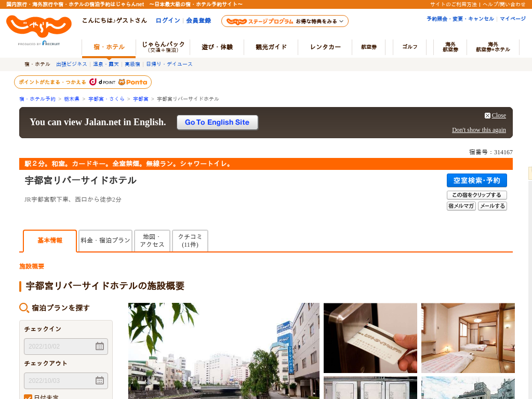Click the 宿・ホテル予約 breadcrumb
532x399 pixels.
click(37, 99)
